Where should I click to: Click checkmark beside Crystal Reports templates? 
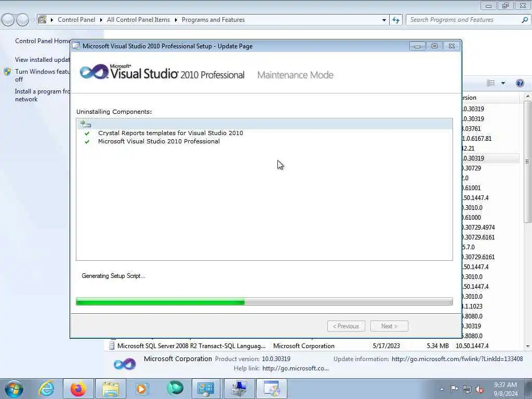[87, 134]
